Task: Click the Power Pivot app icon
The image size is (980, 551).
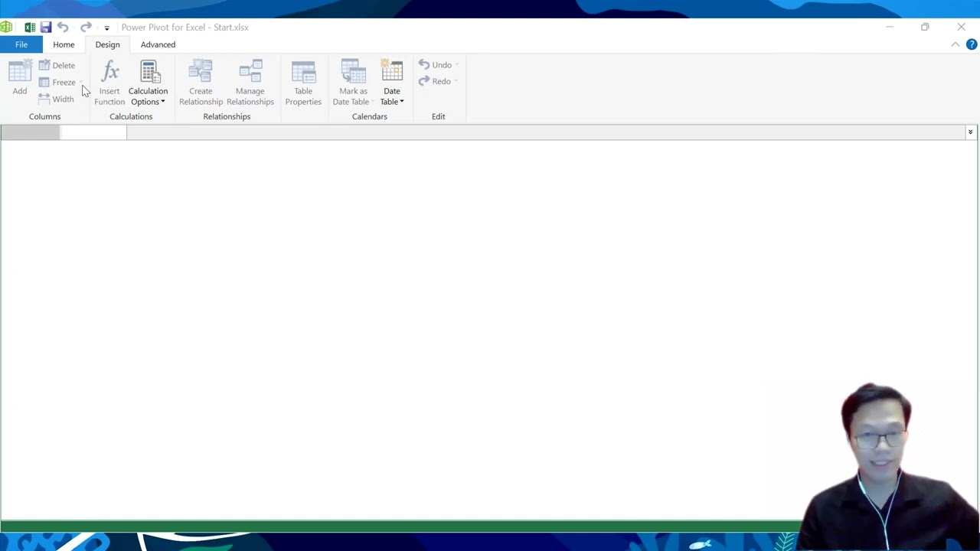Action: point(7,28)
